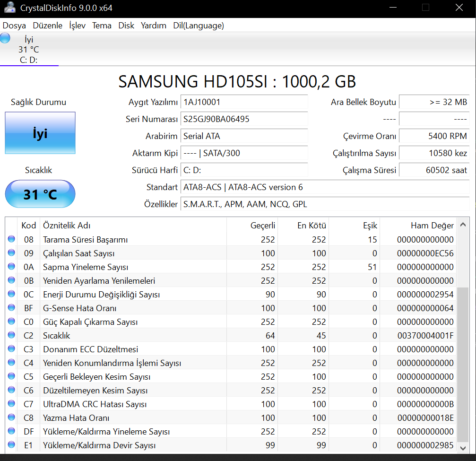The image size is (476, 461).
Task: Click status orb for G-Sense Hata Oranı
Action: click(x=11, y=308)
